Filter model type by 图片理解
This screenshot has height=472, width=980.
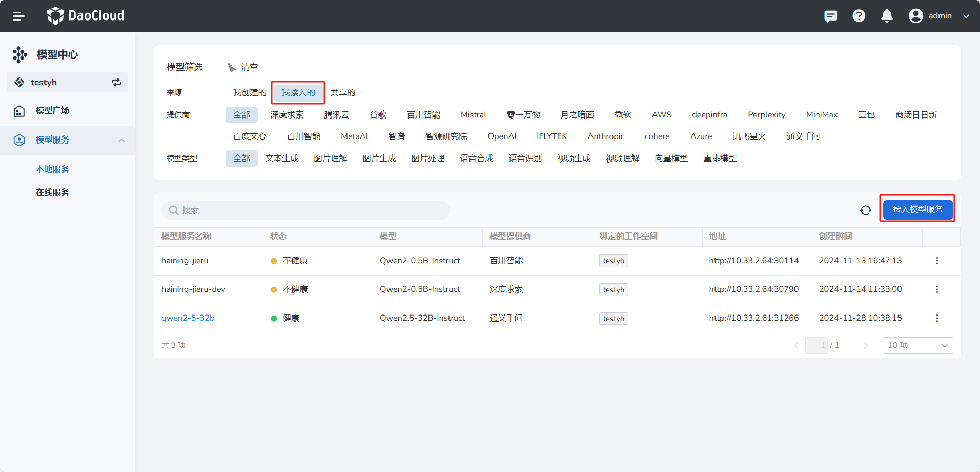(x=331, y=159)
